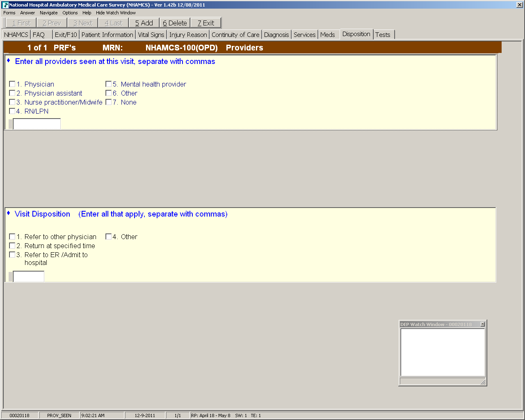Check the Other visit disposition box

[x=109, y=237]
